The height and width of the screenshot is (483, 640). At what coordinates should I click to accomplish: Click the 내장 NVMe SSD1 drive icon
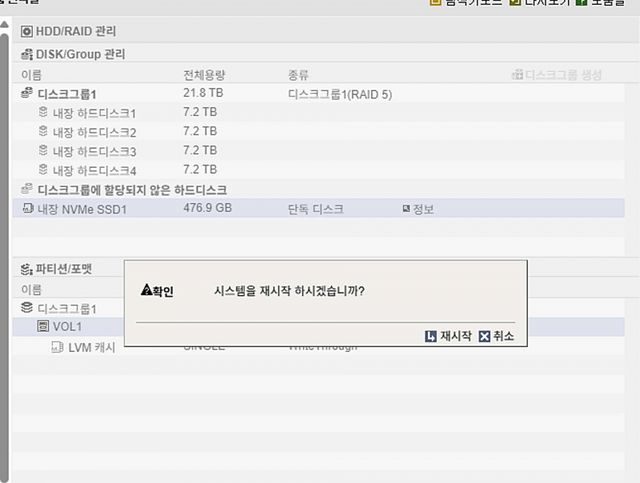pos(27,209)
